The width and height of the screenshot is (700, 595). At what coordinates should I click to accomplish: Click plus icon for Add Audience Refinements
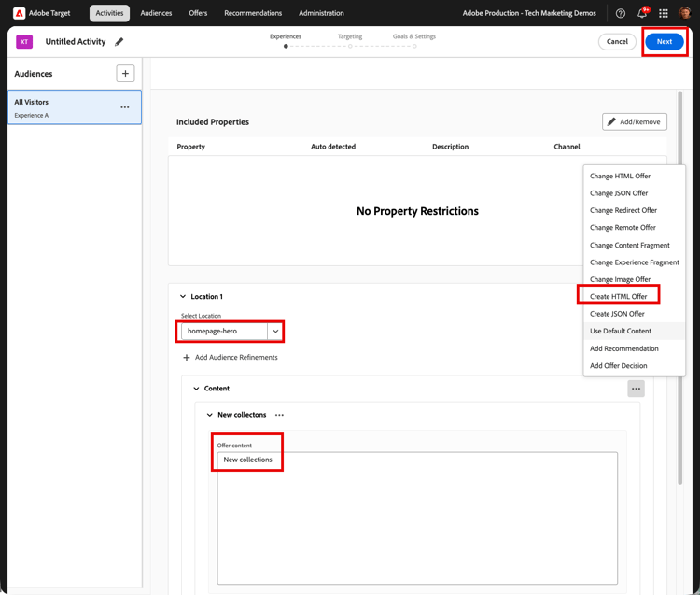click(187, 358)
